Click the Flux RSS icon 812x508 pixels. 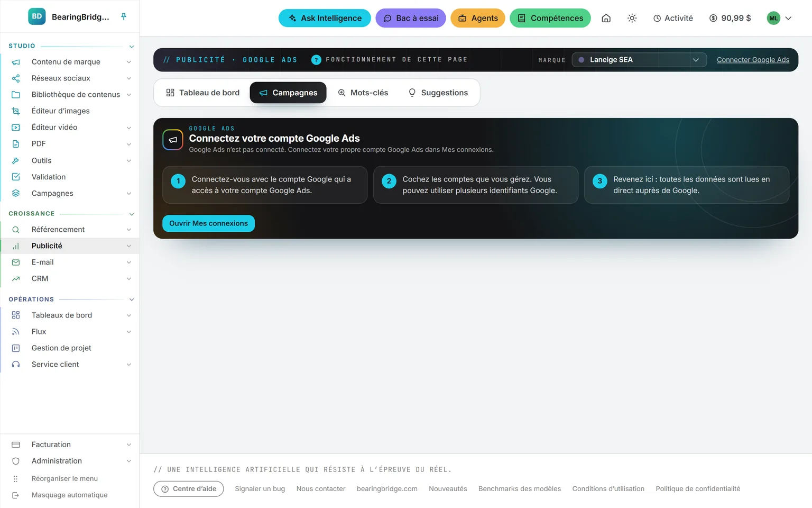(16, 332)
